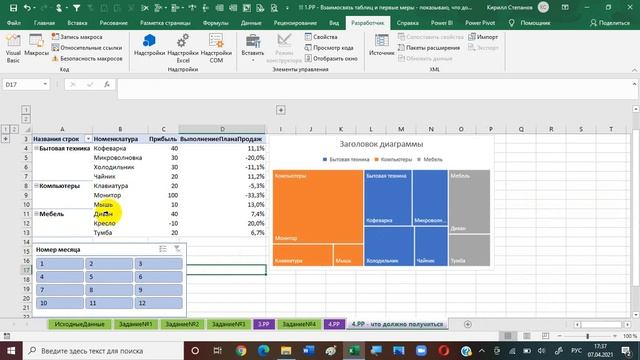Expand grouped rows with the left plus button
640x360 pixels.
coord(5,139)
